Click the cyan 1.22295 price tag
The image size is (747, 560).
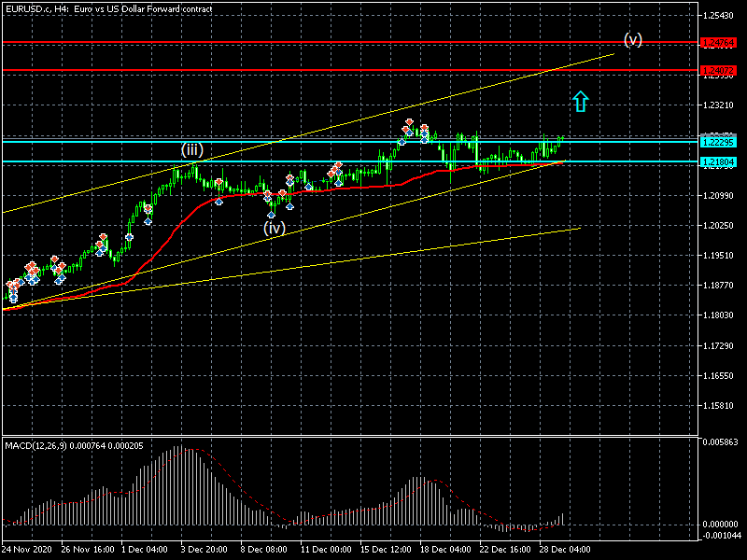pos(719,142)
